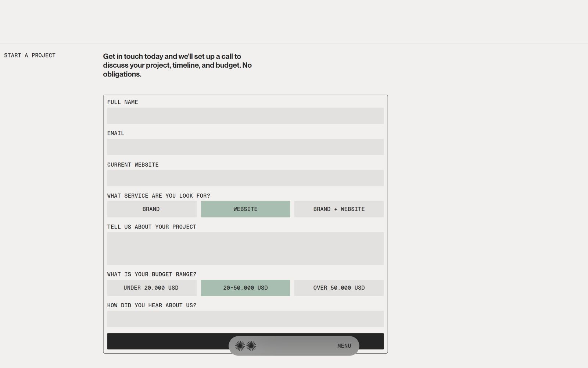Select the BRAND service option
This screenshot has height=368, width=588.
point(152,209)
